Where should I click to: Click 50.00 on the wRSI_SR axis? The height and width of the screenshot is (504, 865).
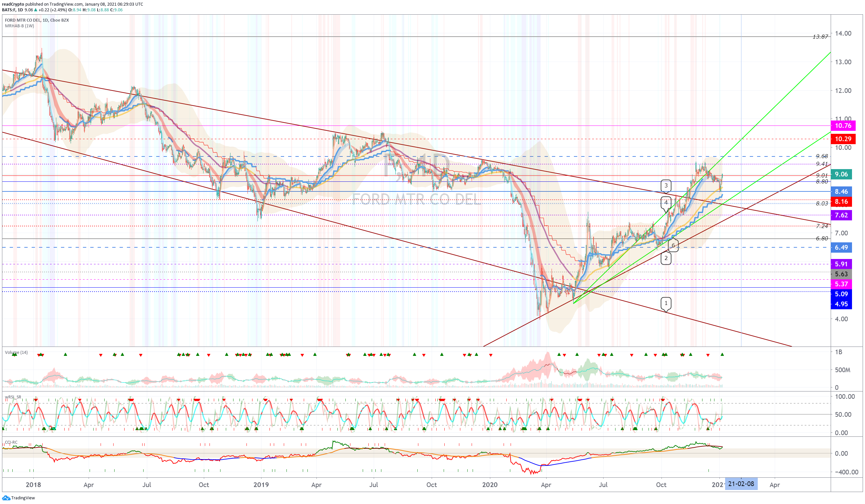pos(843,414)
